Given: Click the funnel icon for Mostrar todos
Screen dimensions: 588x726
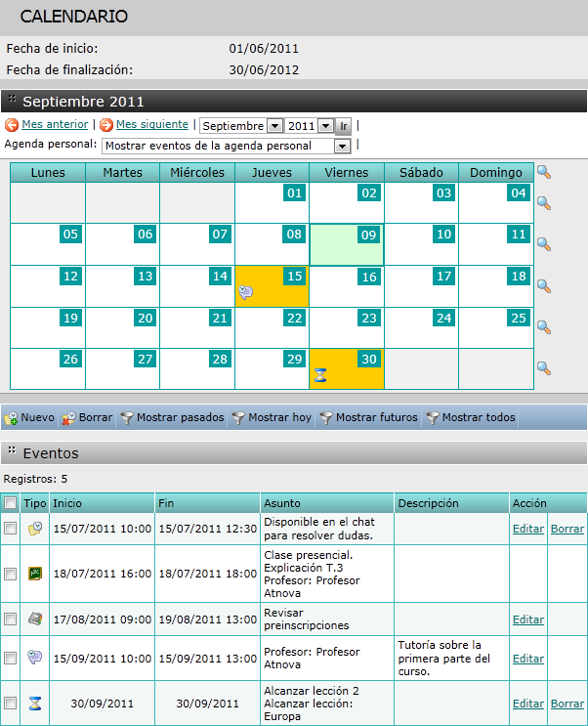Looking at the screenshot, I should [x=433, y=418].
